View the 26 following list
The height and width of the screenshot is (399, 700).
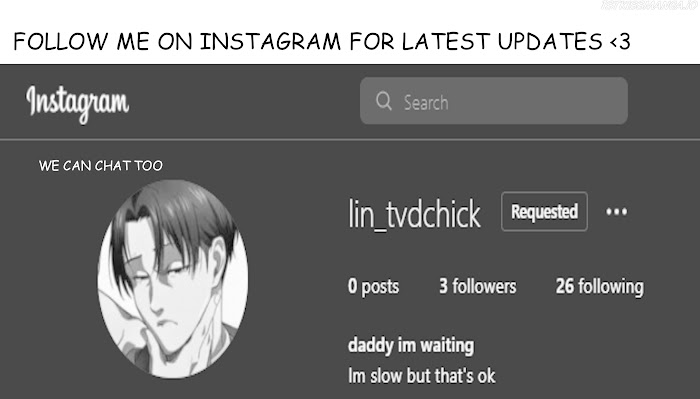click(600, 287)
